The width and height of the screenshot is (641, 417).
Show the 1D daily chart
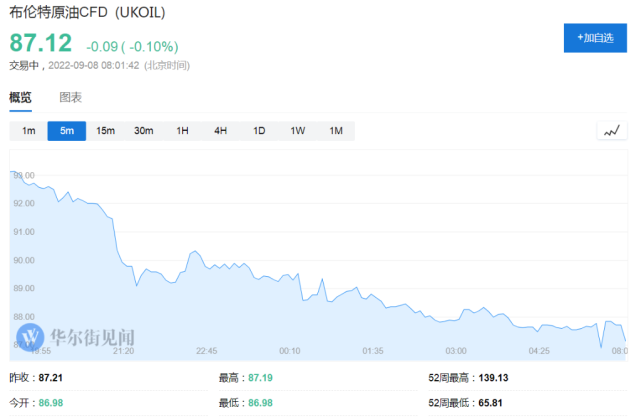(259, 131)
